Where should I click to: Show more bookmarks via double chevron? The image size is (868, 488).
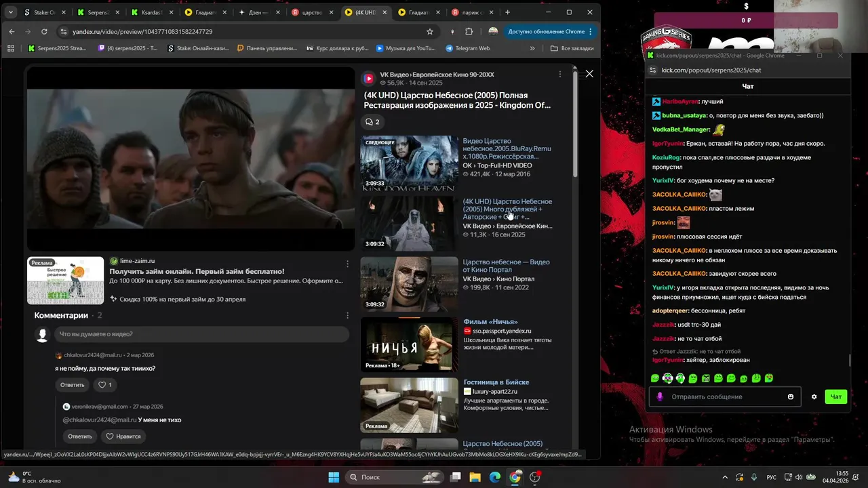tap(532, 48)
